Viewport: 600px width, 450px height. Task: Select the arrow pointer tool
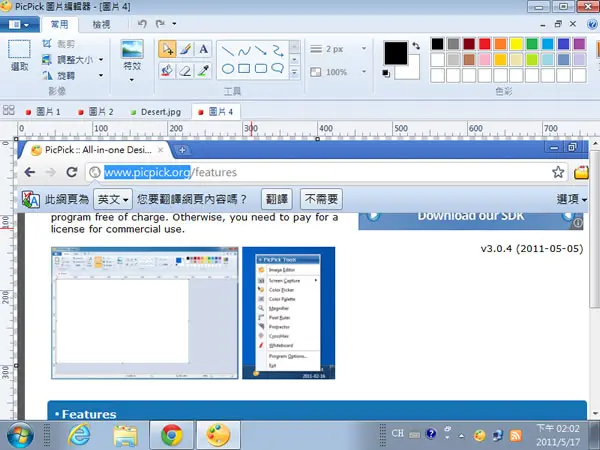[167, 49]
